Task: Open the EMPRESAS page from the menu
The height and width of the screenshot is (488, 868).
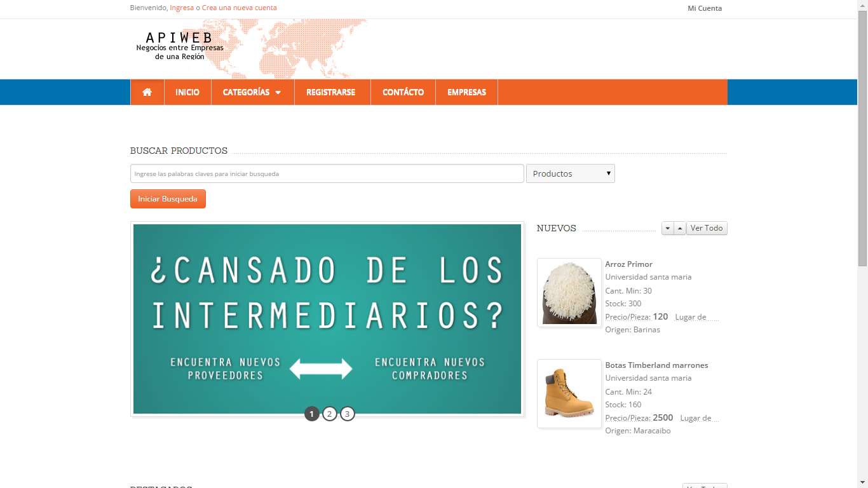Action: (x=466, y=91)
